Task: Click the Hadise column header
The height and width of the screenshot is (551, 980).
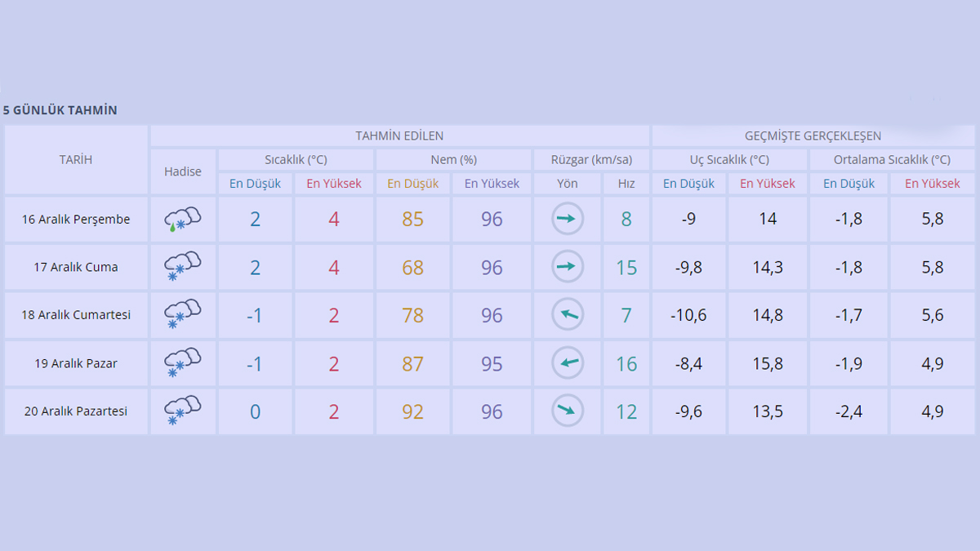Action: (183, 171)
